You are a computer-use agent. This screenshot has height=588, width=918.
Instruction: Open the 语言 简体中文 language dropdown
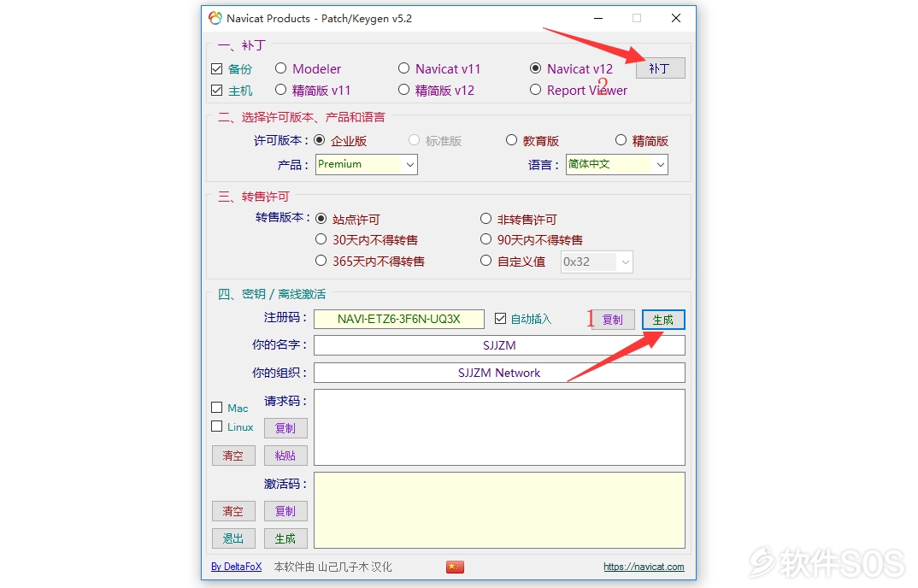click(617, 165)
